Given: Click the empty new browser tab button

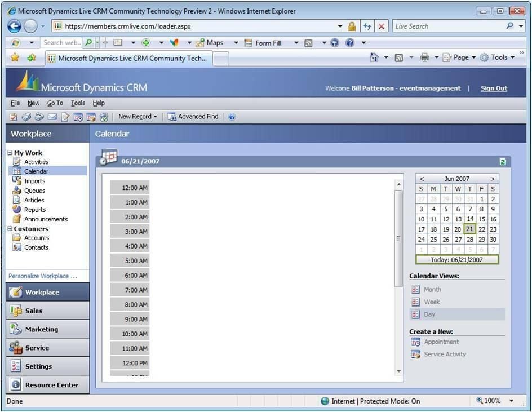Looking at the screenshot, I should pyautogui.click(x=221, y=59).
